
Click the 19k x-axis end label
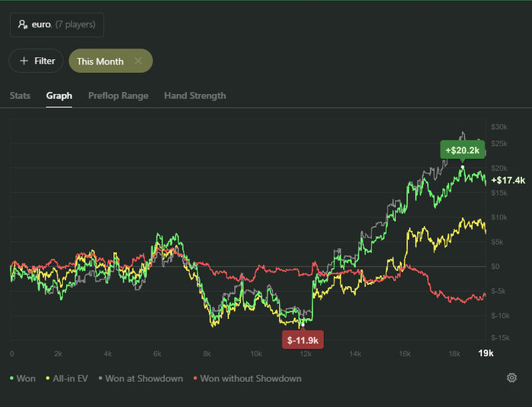(x=485, y=354)
